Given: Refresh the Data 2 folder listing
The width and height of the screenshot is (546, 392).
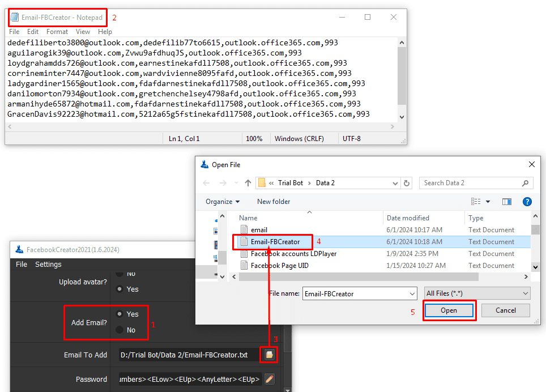Looking at the screenshot, I should [x=406, y=183].
